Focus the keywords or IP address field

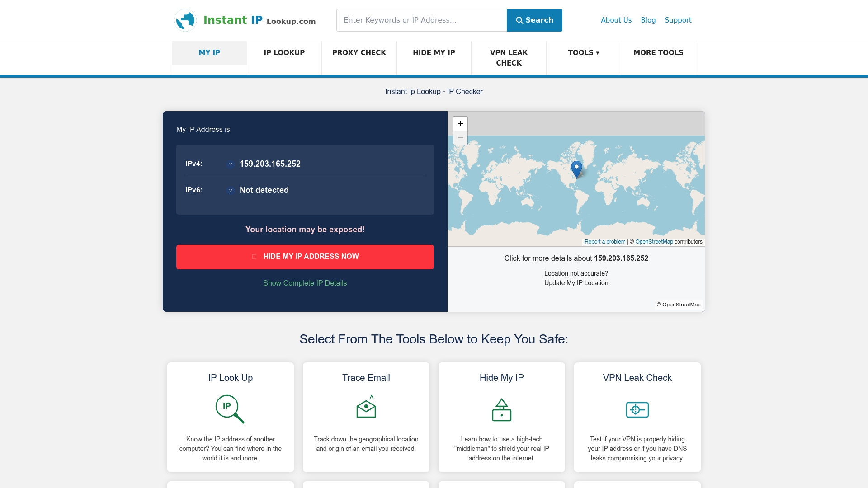click(x=421, y=20)
